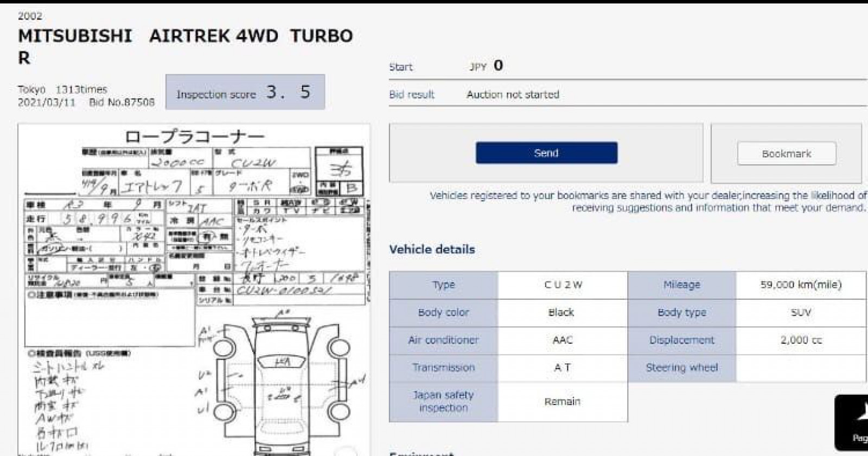Viewport: 868px width, 456px height.
Task: Click the Tokyo 1313times auction label
Action: click(62, 89)
